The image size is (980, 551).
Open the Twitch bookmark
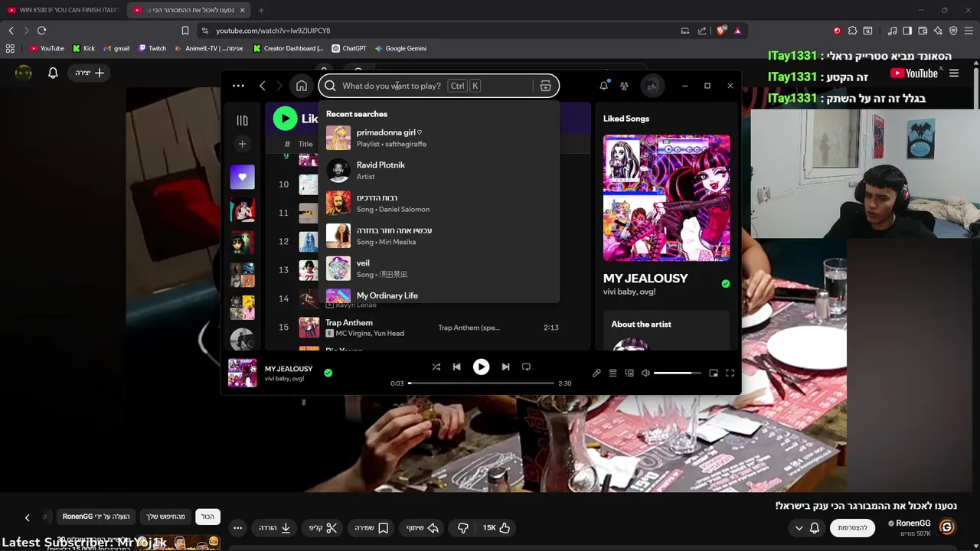pos(152,48)
